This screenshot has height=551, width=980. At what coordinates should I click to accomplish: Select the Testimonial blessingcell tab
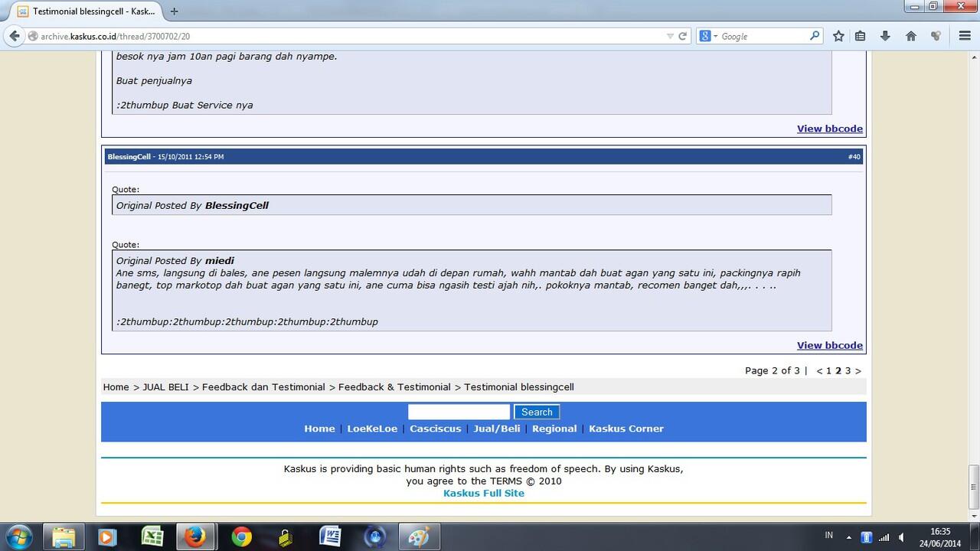pos(86,11)
